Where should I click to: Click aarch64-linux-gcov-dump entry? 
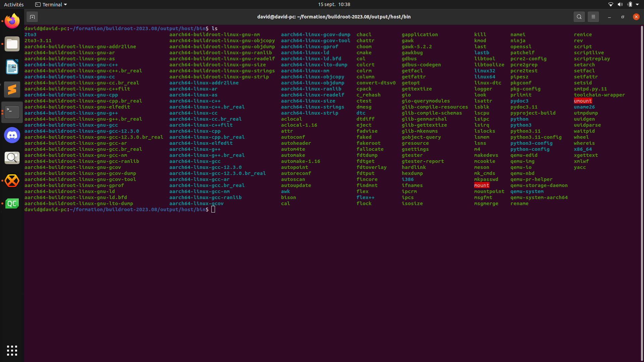click(x=316, y=35)
